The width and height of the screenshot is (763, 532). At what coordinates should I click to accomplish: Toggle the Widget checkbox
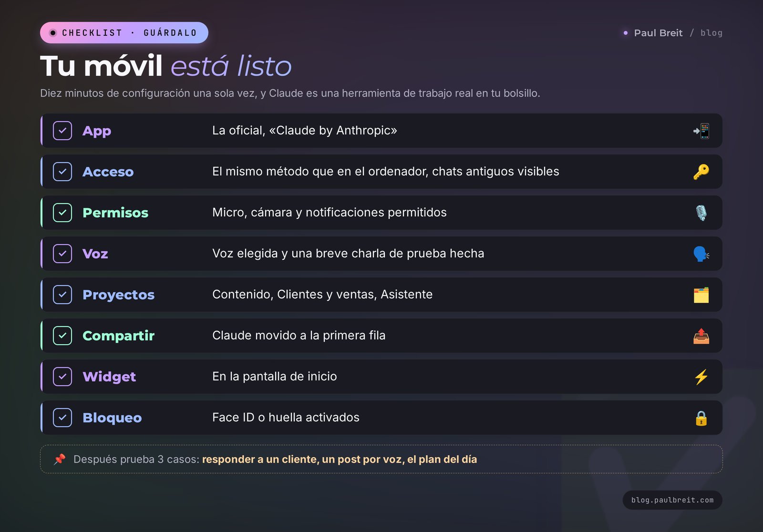pos(62,377)
